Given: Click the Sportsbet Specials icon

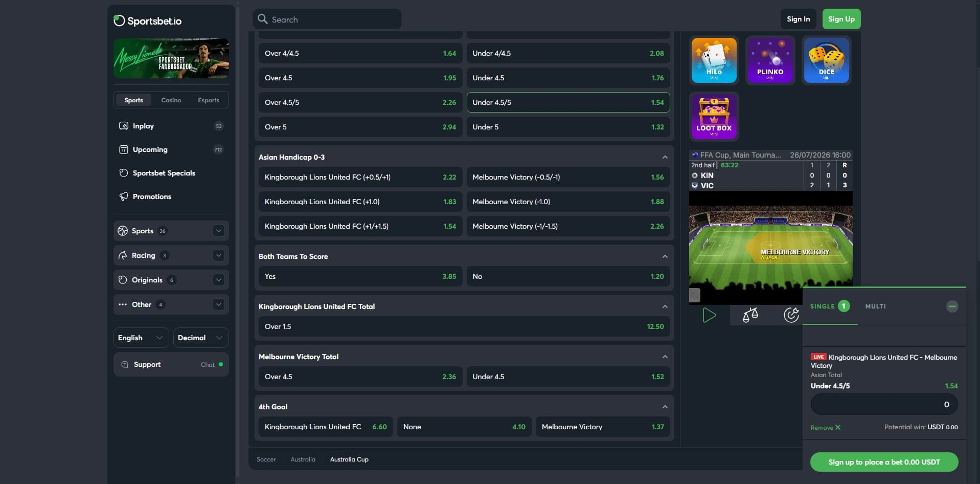Looking at the screenshot, I should click(x=124, y=173).
